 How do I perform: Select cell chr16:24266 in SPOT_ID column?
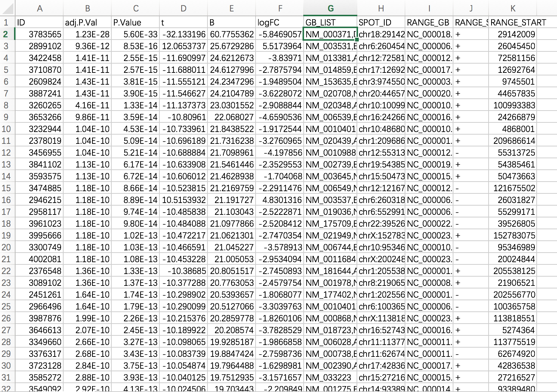[x=381, y=117]
